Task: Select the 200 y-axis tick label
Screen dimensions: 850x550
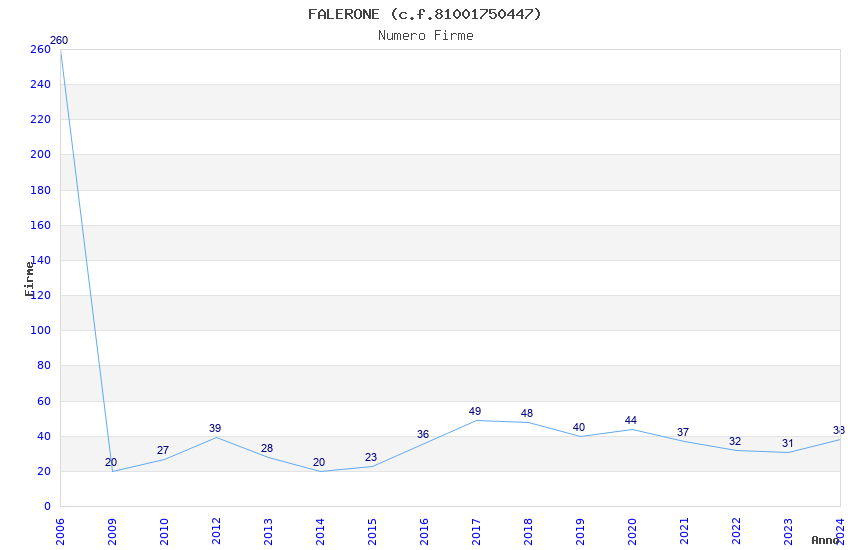Action: coord(40,154)
